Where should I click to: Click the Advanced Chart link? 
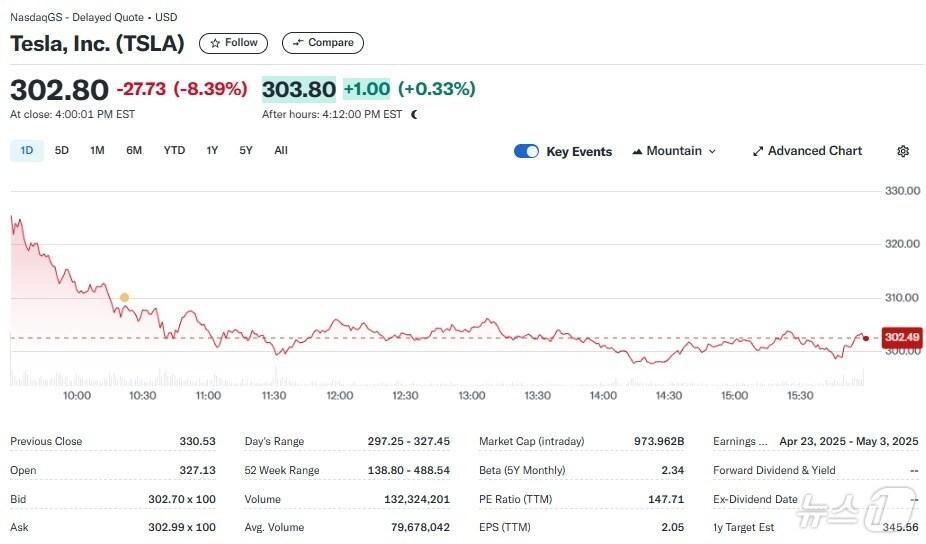tap(815, 151)
